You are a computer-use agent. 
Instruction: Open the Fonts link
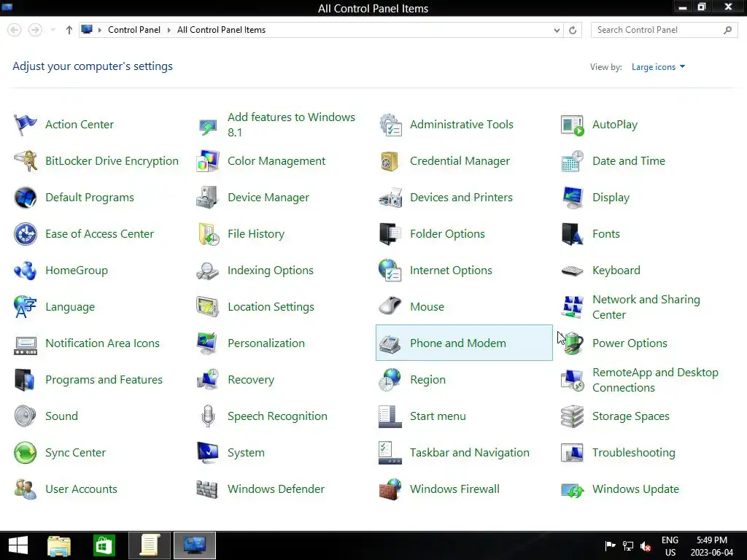(x=605, y=234)
